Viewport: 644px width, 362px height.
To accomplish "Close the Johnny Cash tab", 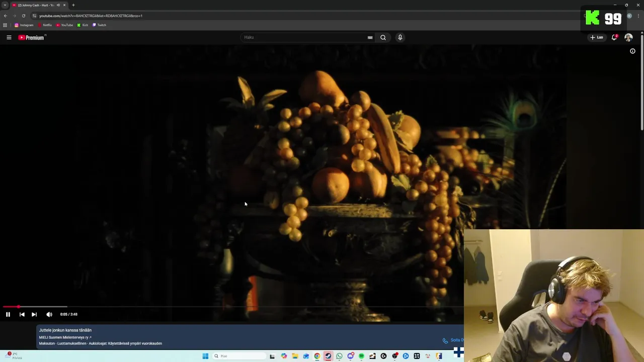I will (x=64, y=5).
